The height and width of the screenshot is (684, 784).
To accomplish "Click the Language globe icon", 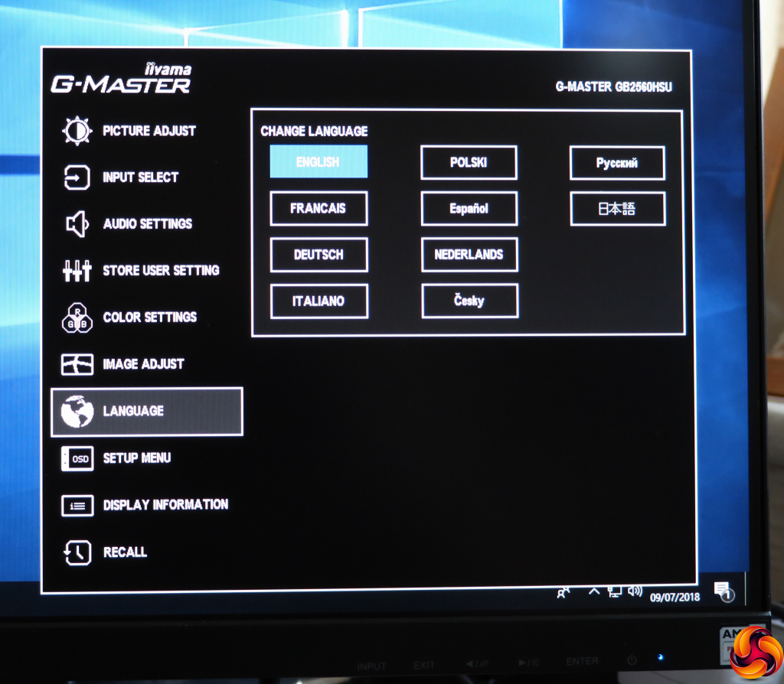I will pos(77,411).
